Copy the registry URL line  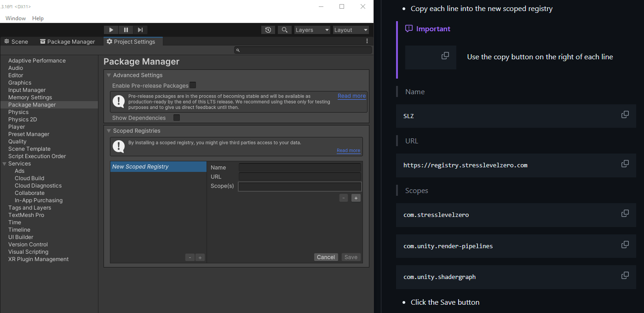point(625,164)
